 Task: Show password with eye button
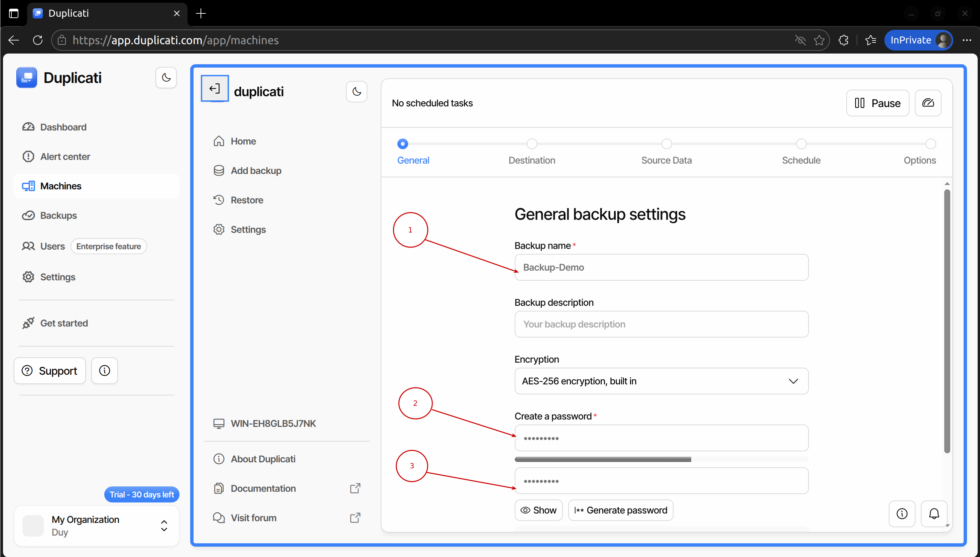point(538,510)
